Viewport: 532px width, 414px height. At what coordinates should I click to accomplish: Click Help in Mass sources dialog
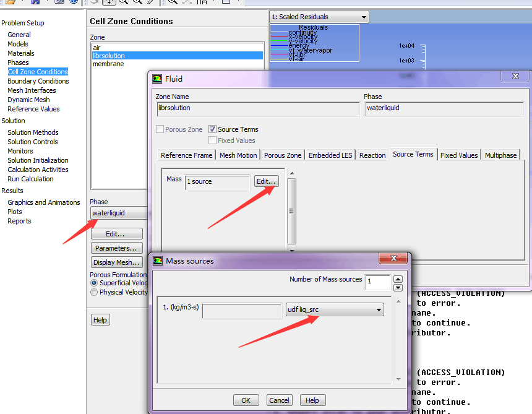coord(312,400)
